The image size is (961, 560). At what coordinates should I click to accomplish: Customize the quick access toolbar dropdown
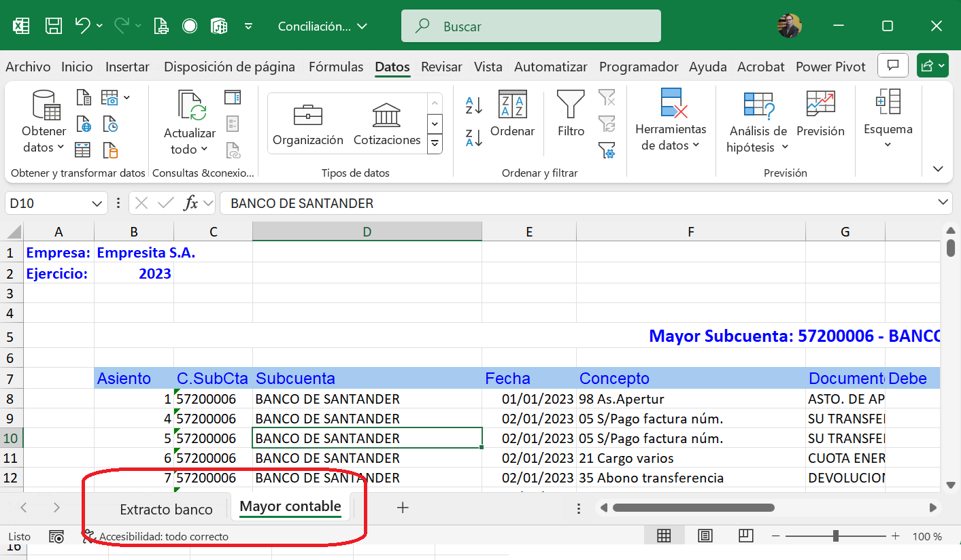tap(248, 27)
